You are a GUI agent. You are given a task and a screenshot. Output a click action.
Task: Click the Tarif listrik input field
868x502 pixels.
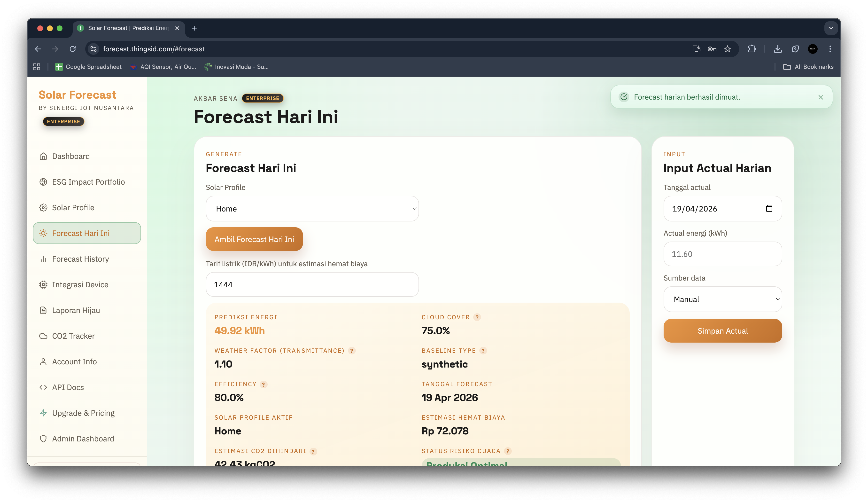click(x=312, y=285)
